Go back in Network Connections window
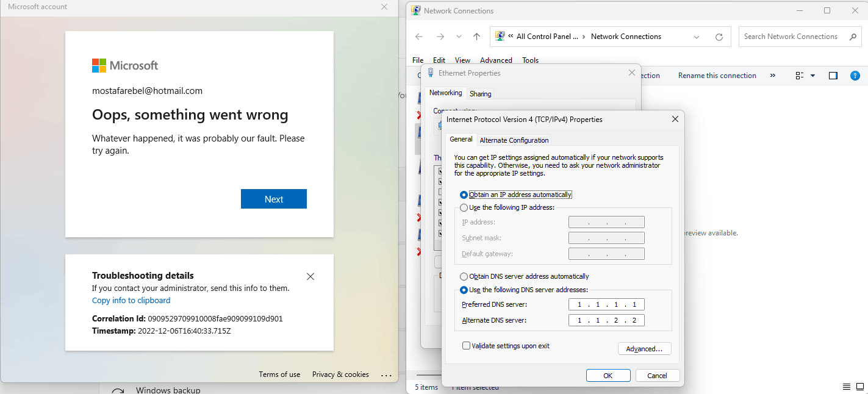Image resolution: width=868 pixels, height=394 pixels. [x=419, y=37]
